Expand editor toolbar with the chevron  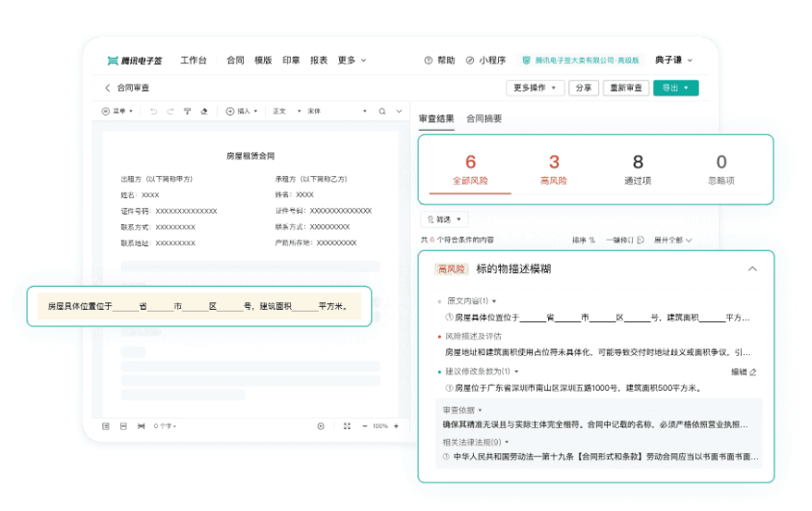click(x=399, y=112)
